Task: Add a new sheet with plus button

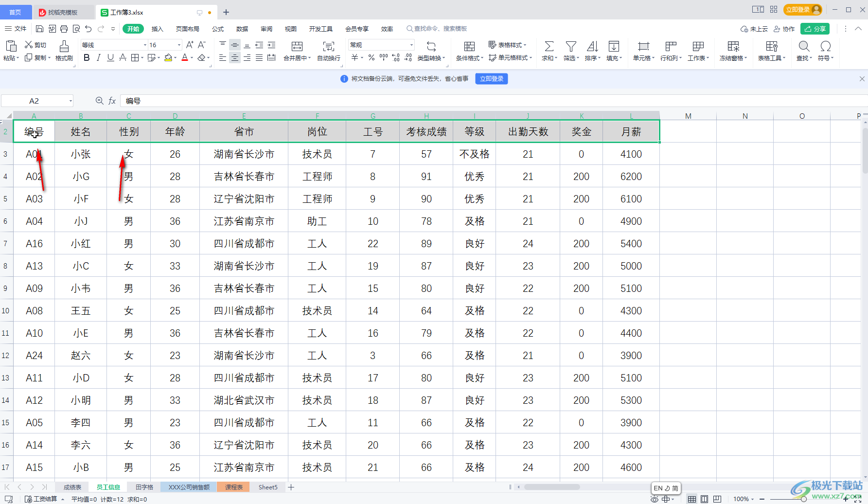Action: pyautogui.click(x=291, y=487)
